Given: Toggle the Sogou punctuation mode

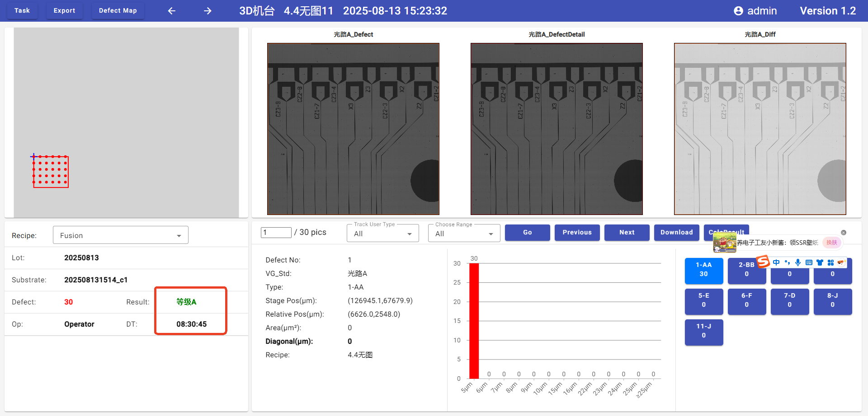Looking at the screenshot, I should [787, 262].
